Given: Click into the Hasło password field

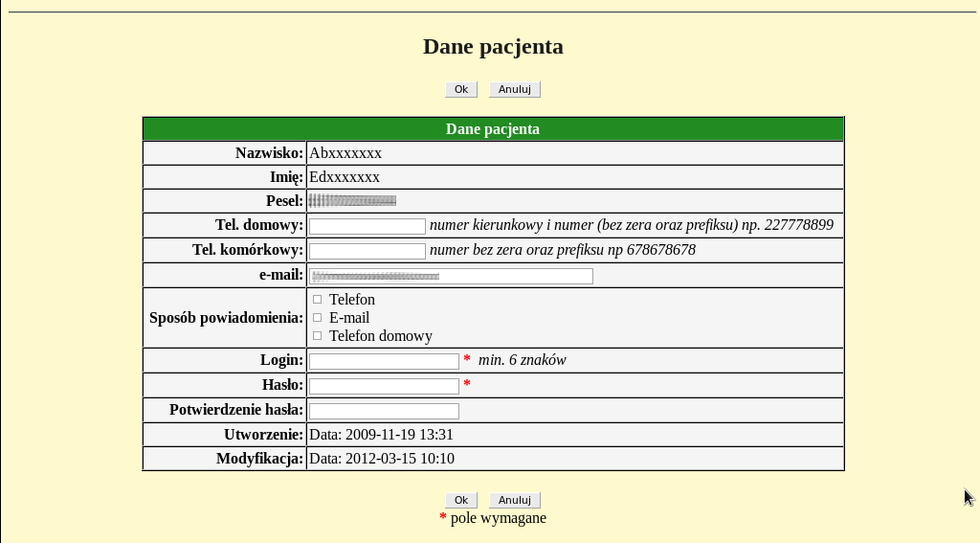Looking at the screenshot, I should 385,386.
